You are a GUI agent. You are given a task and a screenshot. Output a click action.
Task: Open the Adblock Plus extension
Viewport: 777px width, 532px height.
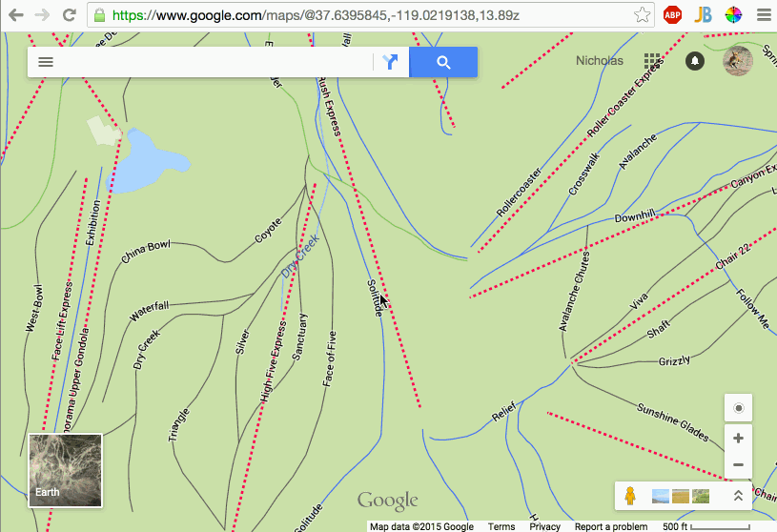click(672, 15)
